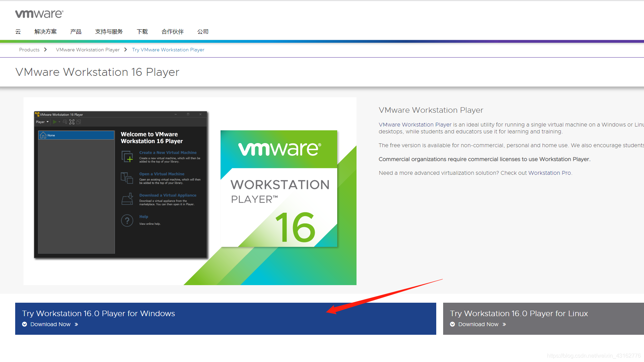The height and width of the screenshot is (362, 644).
Task: Click Create a New Virtual Machine icon
Action: 127,157
